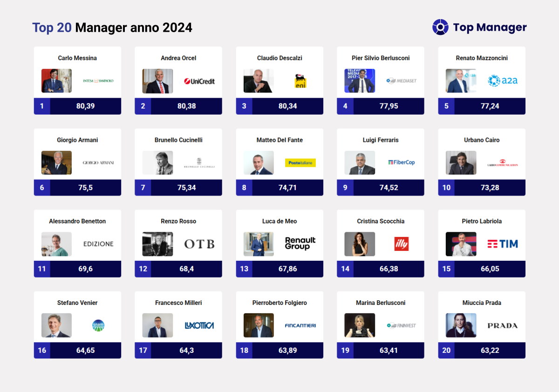Open the photo in the Miuccia Prada card
The image size is (559, 392).
[461, 325]
